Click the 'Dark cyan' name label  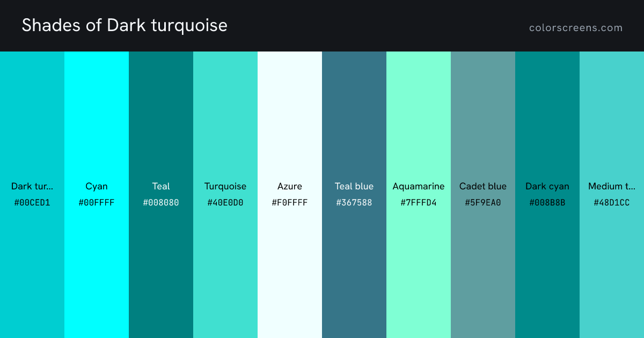547,187
